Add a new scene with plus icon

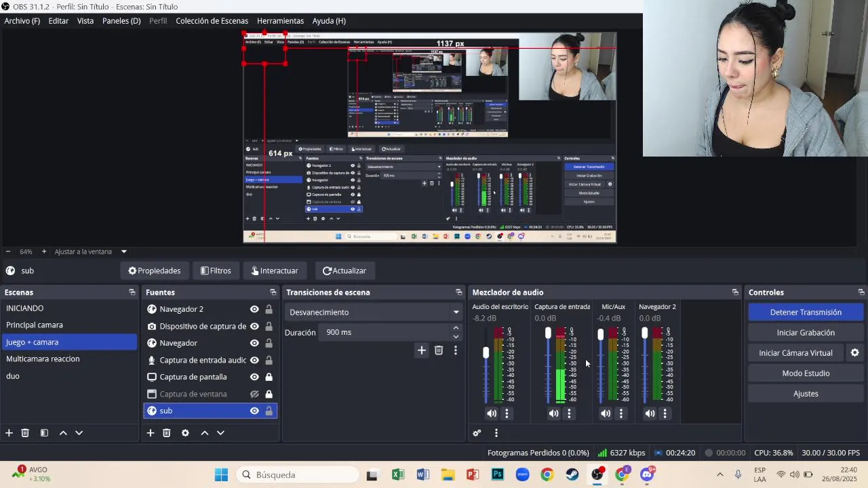pyautogui.click(x=9, y=433)
